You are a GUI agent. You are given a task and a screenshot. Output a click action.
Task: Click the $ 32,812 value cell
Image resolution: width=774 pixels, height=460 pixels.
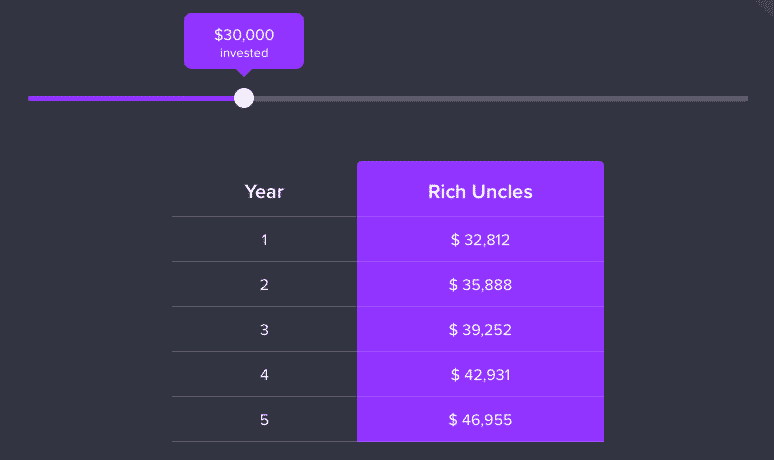click(x=480, y=240)
